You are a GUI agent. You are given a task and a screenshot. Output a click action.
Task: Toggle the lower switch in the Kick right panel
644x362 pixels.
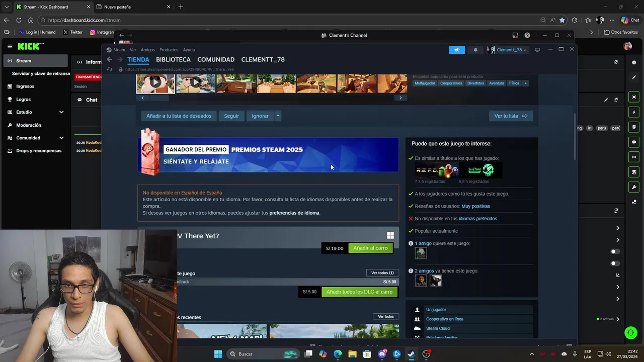pyautogui.click(x=615, y=263)
